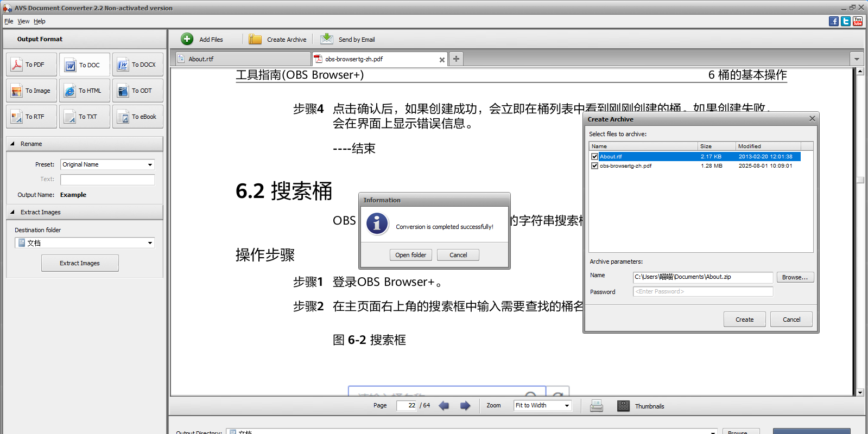Open the tab list dropdown arrow
Viewport: 868px width, 434px height.
(x=857, y=59)
